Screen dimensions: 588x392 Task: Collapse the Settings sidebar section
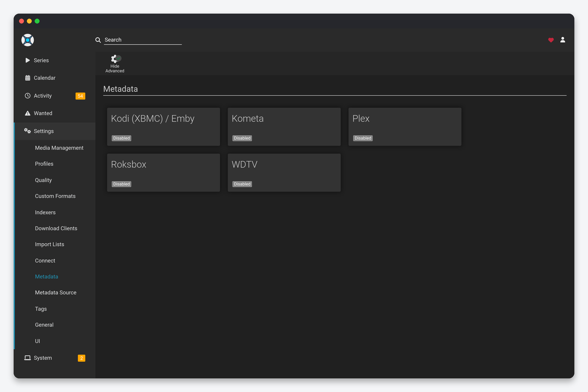55,131
